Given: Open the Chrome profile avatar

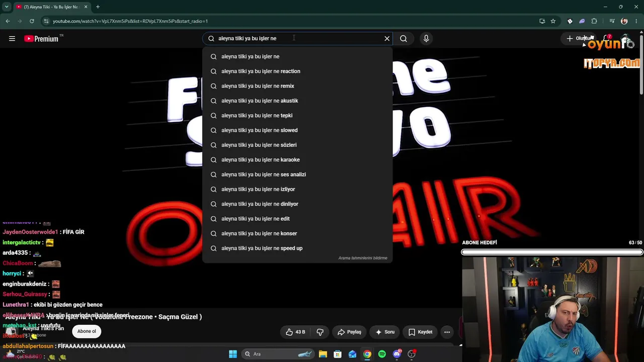Looking at the screenshot, I should pyautogui.click(x=624, y=21).
